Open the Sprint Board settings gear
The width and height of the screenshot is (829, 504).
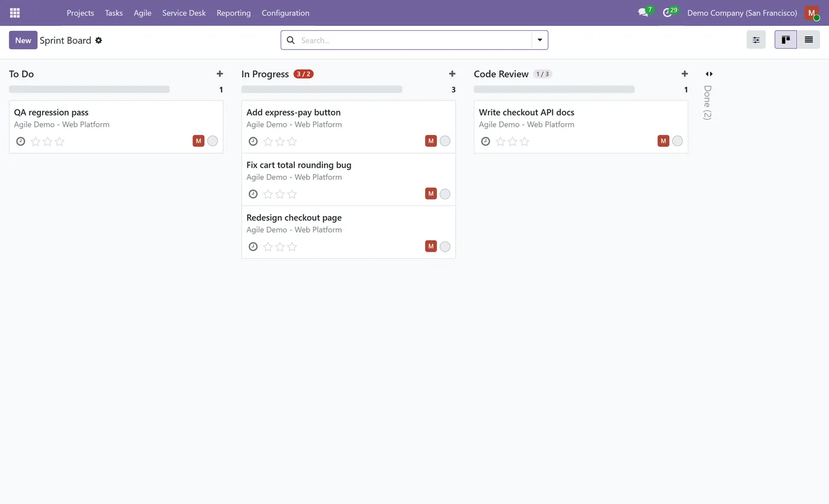(x=99, y=40)
